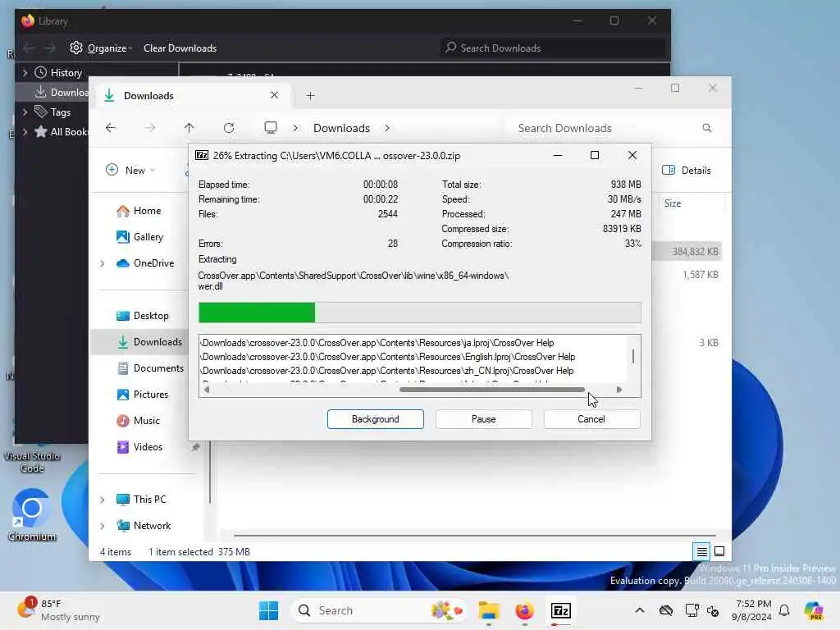The width and height of the screenshot is (840, 630).
Task: Go back in File Explorer
Action: [111, 127]
